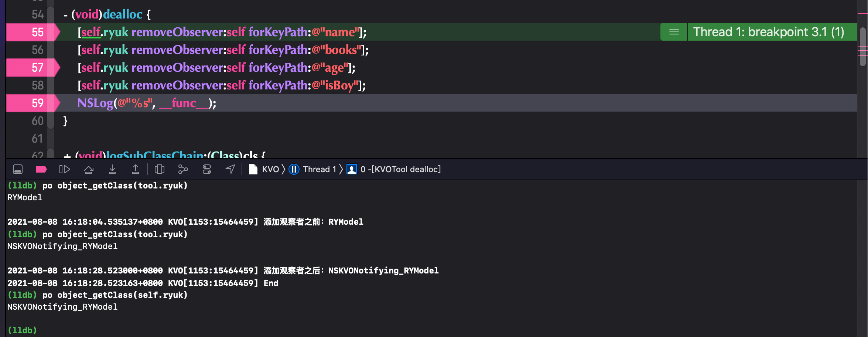Image resolution: width=868 pixels, height=337 pixels.
Task: Step into the function call
Action: (112, 169)
